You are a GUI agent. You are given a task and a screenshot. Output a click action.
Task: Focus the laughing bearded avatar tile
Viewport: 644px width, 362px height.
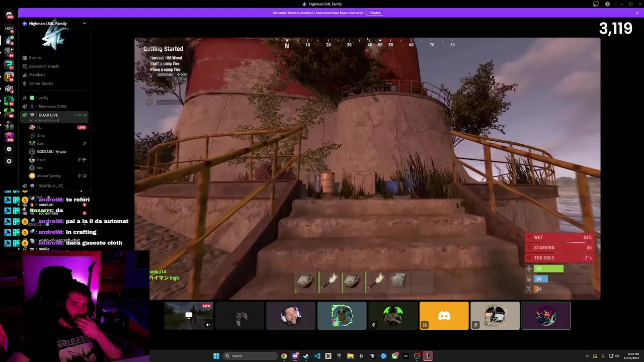point(291,316)
